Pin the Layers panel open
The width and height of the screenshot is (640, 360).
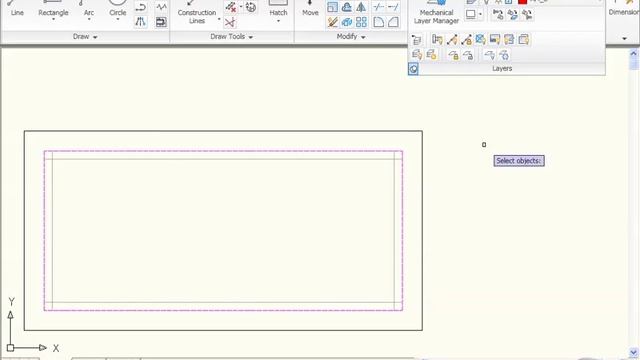(413, 69)
